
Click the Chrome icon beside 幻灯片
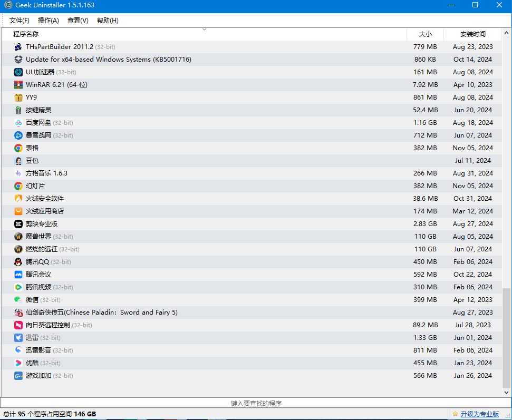[x=18, y=186]
